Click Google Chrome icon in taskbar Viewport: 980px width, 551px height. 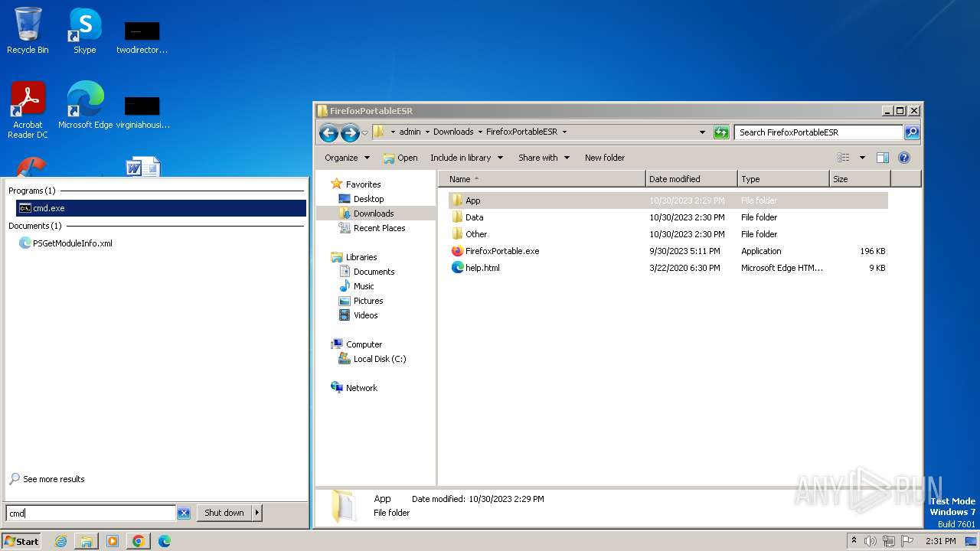(138, 541)
